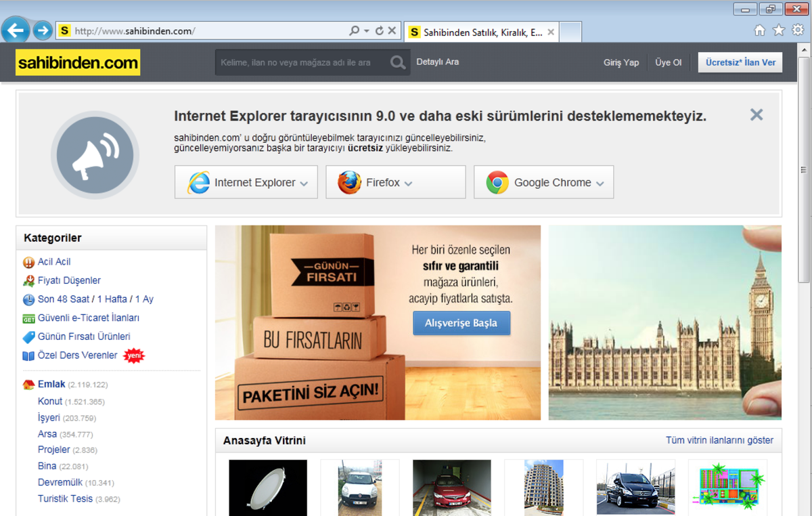The image size is (812, 516).
Task: Open Firefox download dropdown
Action: tap(396, 182)
